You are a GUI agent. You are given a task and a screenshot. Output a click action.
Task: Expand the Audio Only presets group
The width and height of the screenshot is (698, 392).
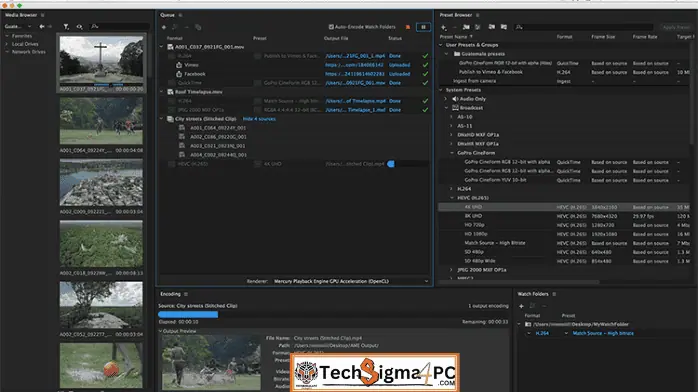coord(446,99)
